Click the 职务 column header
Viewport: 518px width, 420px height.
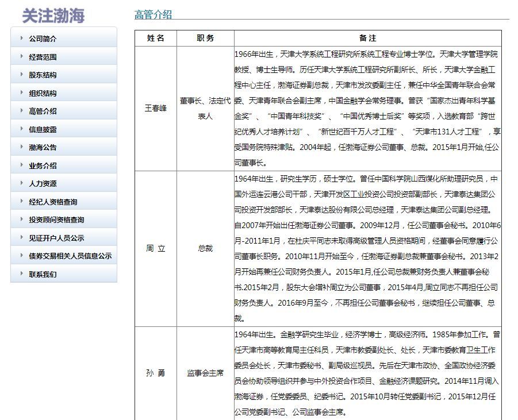(x=205, y=38)
